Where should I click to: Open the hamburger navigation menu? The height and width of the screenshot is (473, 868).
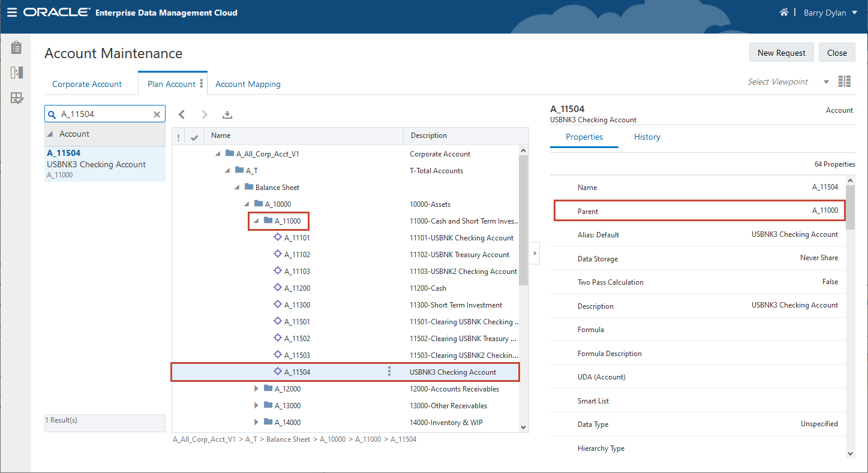pyautogui.click(x=12, y=12)
